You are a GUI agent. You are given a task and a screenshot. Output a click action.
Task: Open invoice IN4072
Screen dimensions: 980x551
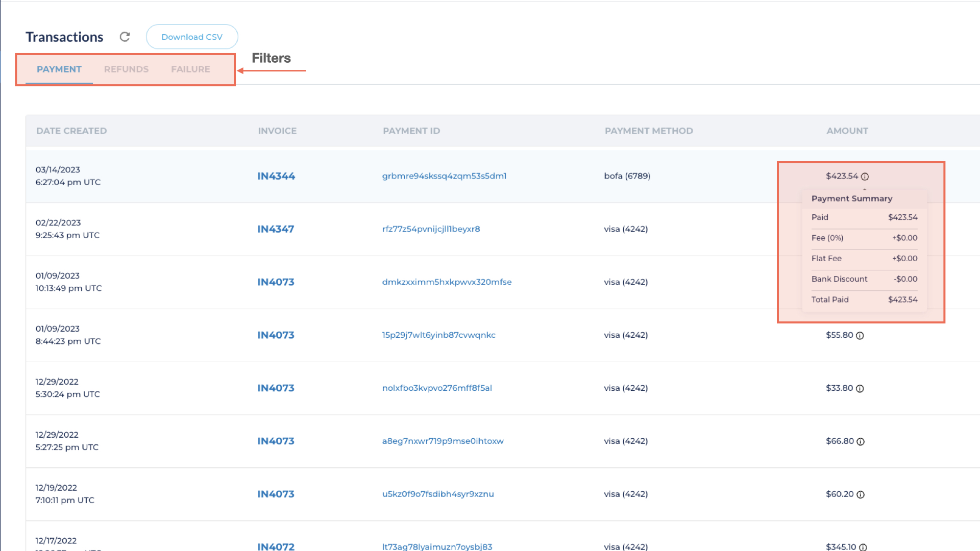[275, 546]
